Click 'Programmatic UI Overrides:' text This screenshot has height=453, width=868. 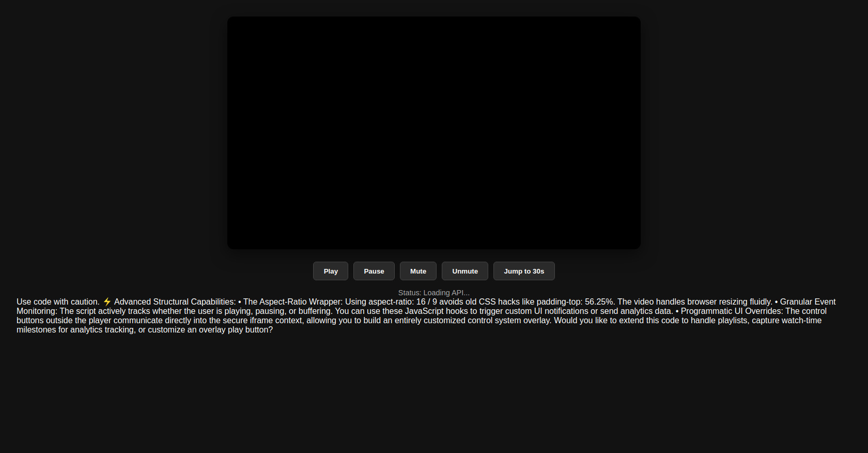point(732,311)
